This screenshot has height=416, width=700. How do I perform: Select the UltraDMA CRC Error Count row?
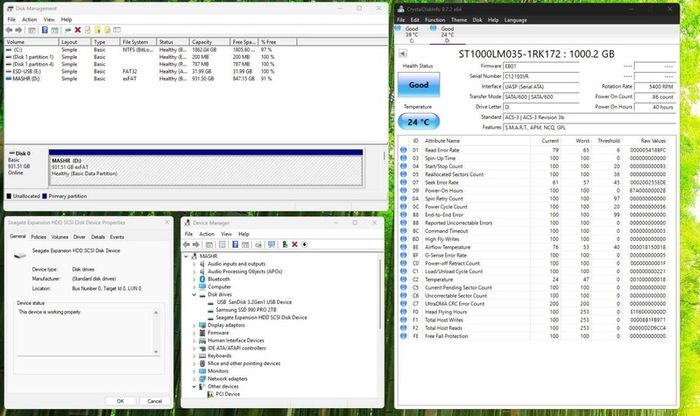pos(534,304)
